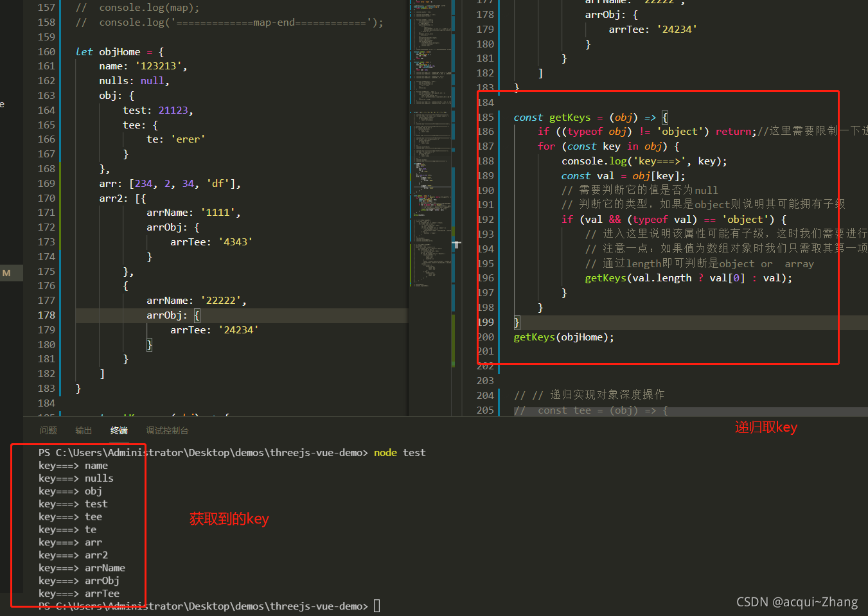Click the 'let objHome = {' declaration line
Screen dimensions: 868x616
pos(120,52)
